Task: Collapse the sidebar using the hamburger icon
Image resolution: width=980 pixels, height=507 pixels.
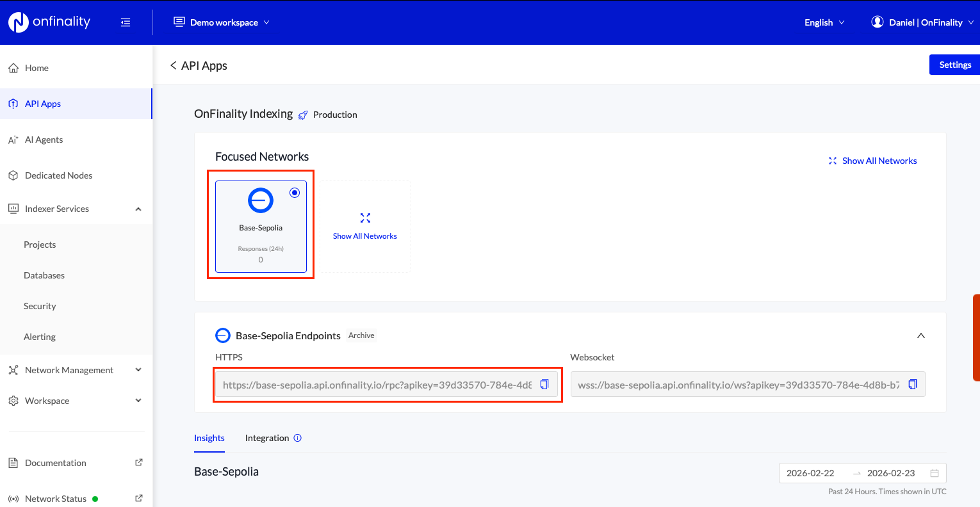Action: 126,22
